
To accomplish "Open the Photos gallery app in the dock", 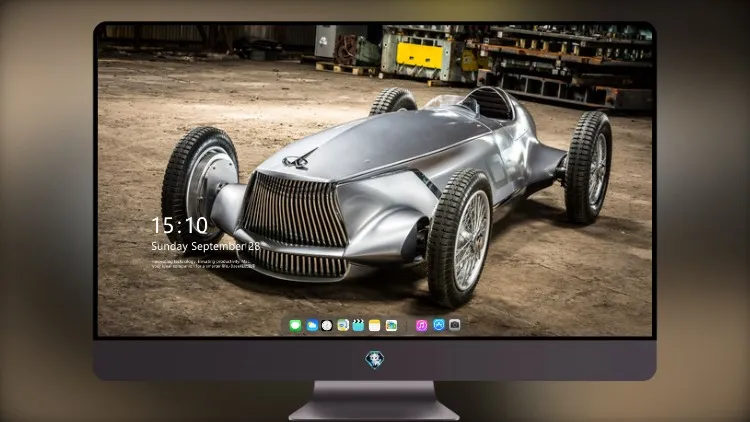I will [391, 325].
